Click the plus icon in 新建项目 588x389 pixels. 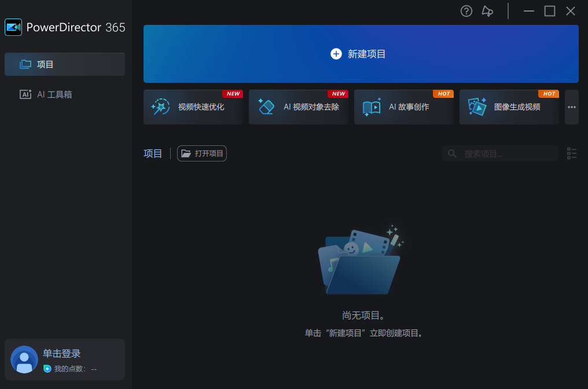click(336, 54)
